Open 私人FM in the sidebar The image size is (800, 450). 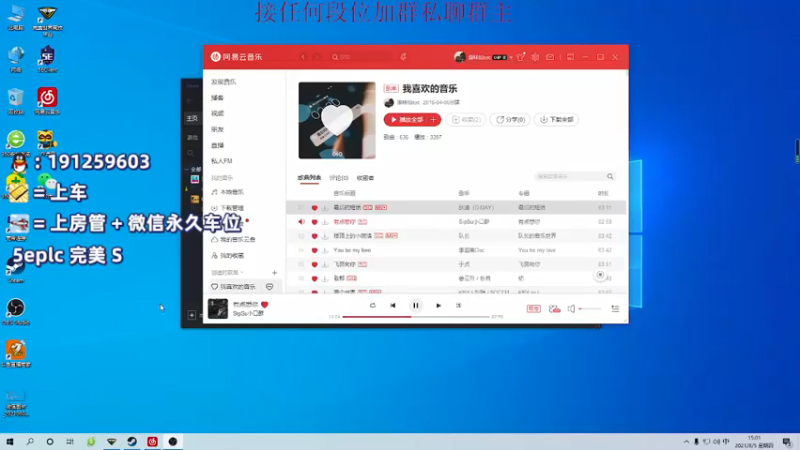[x=221, y=161]
